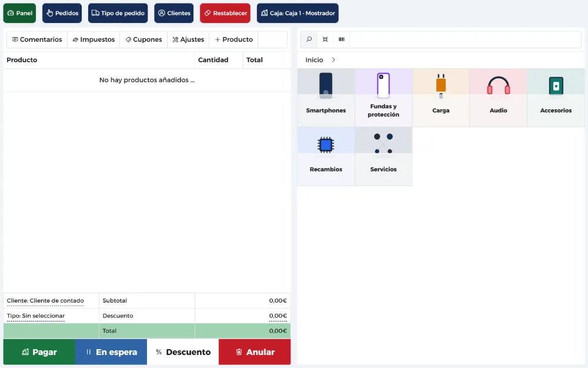Click the Subtotal label
Viewport: 588px width, 368px height.
click(x=115, y=301)
